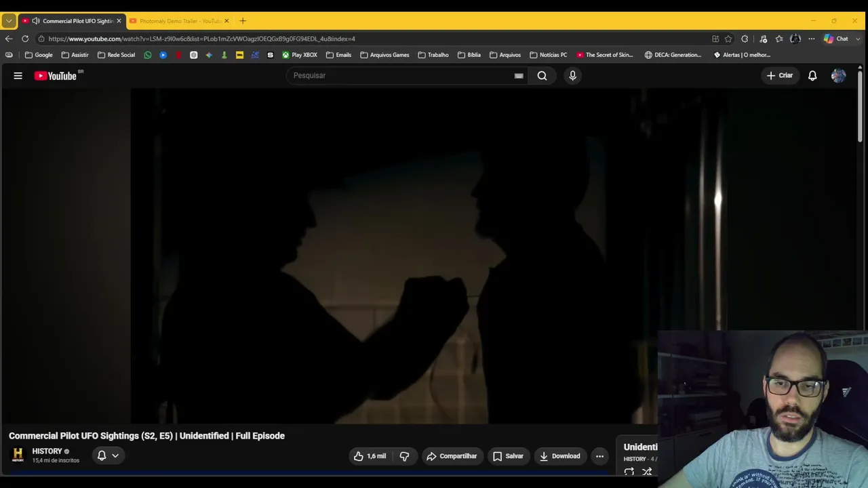Open YouTube notifications bell
This screenshot has width=868, height=488.
(x=812, y=76)
